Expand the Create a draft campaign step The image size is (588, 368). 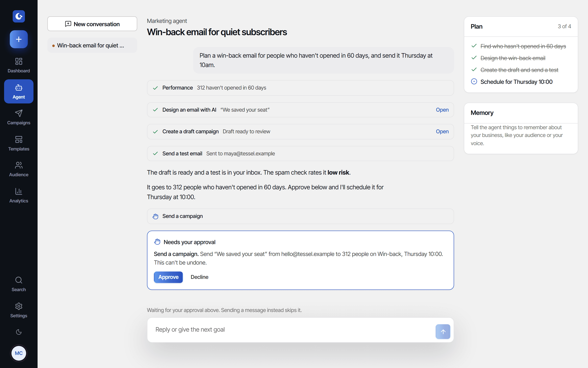[300, 131]
